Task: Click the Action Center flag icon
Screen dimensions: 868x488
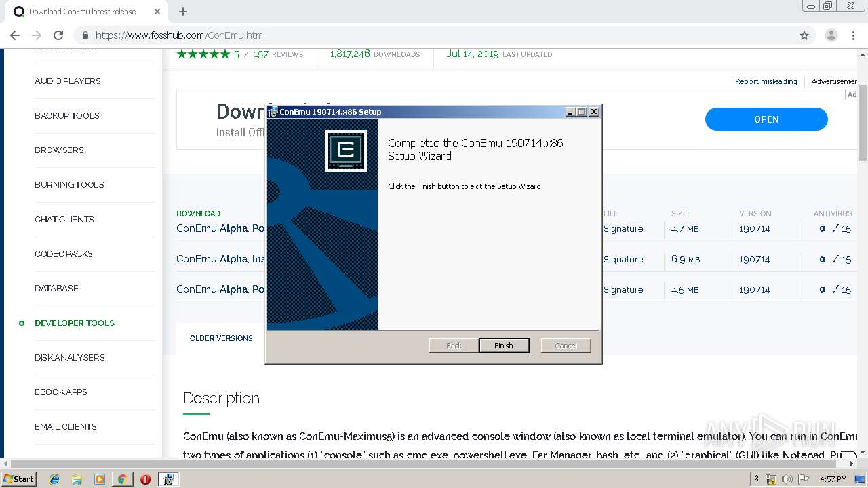Action: [x=804, y=479]
